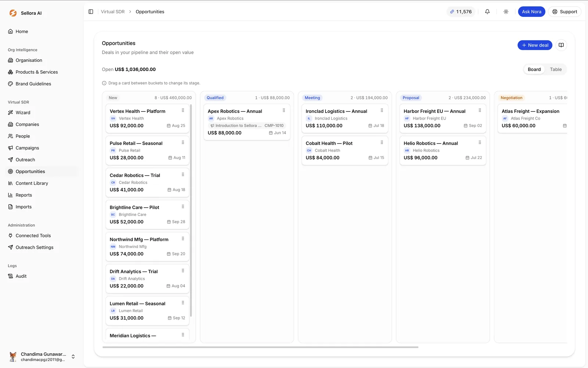This screenshot has width=588, height=368.
Task: Click the Qualified stage label
Action: click(x=215, y=98)
